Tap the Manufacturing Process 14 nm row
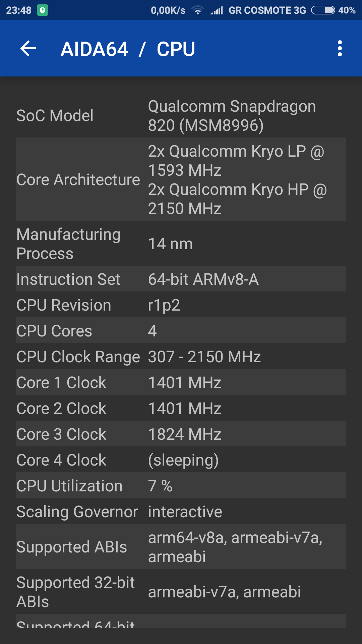Screen dimensions: 362x644 pyautogui.click(x=181, y=244)
